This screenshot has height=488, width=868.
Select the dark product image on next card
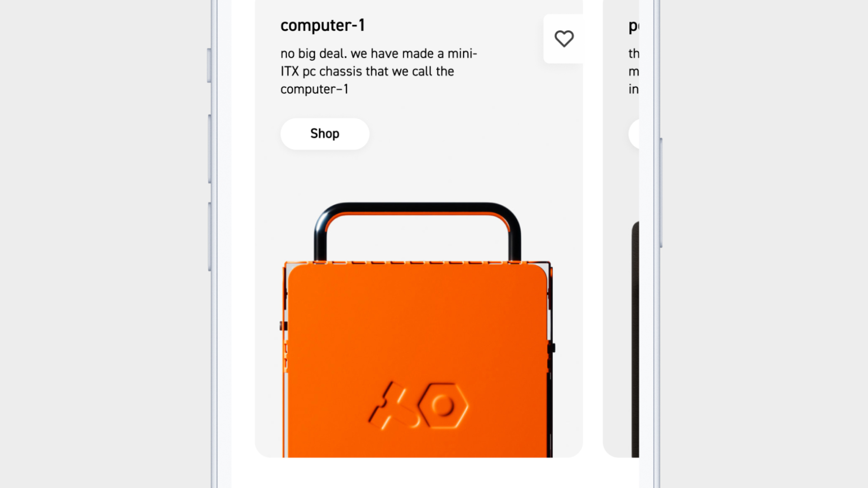click(x=635, y=339)
